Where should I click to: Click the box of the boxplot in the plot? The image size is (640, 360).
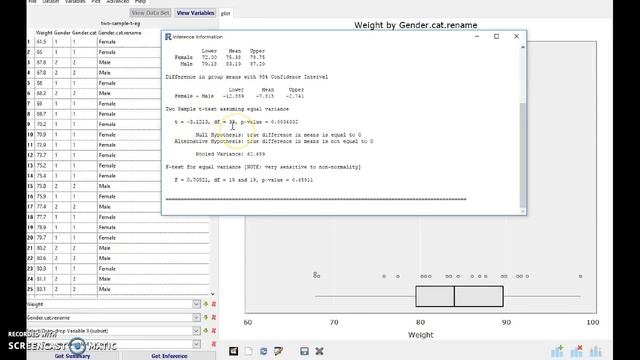(459, 296)
